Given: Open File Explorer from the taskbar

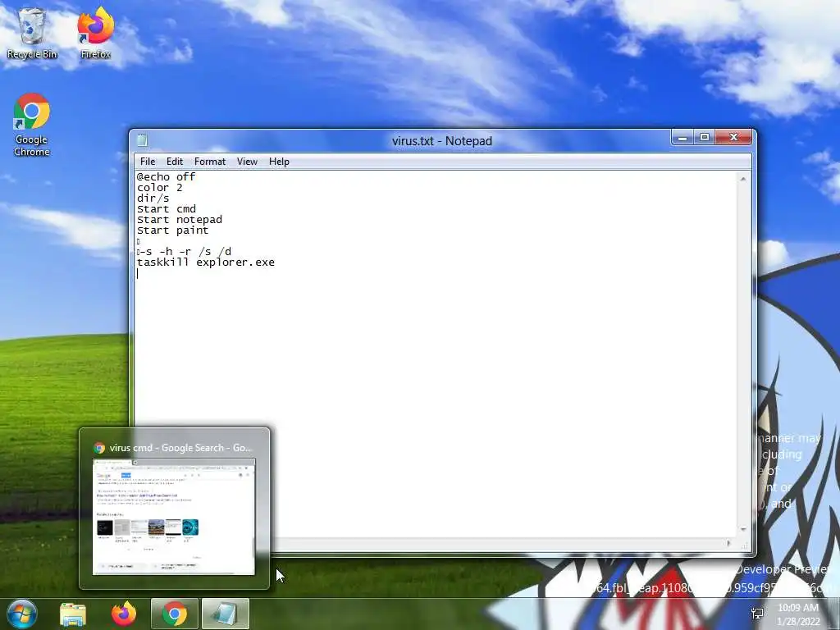Looking at the screenshot, I should (x=73, y=614).
